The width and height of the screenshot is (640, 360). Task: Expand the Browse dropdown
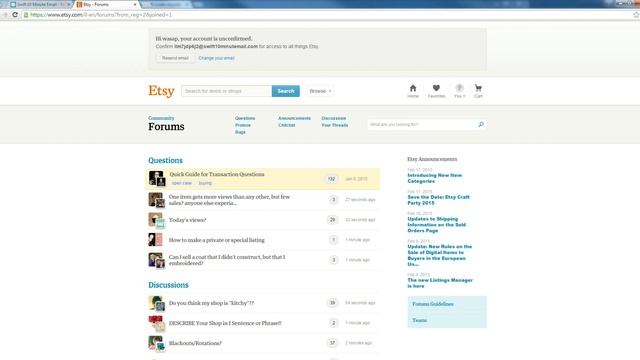[x=320, y=91]
